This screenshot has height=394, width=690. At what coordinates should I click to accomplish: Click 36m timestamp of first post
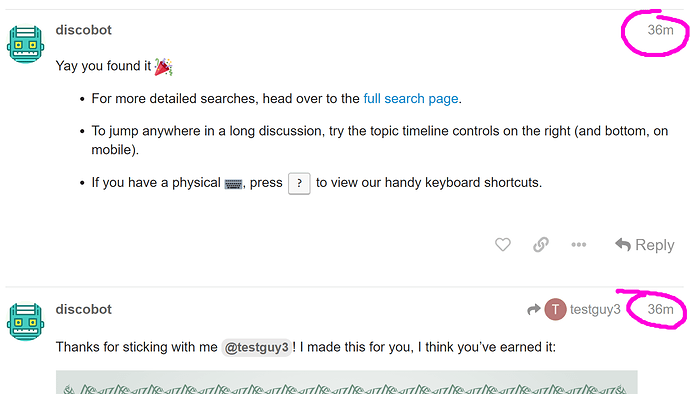pos(660,30)
